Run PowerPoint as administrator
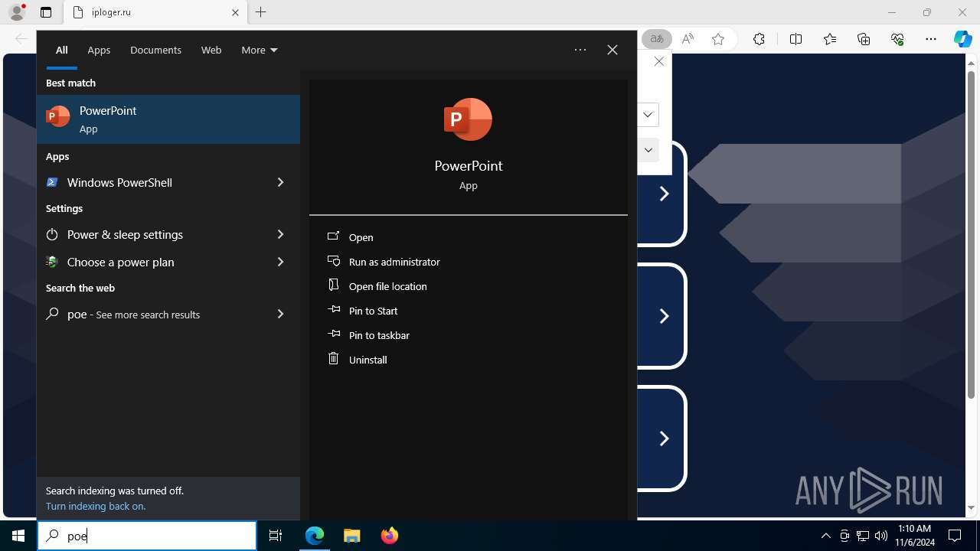Screen dimensions: 980x551 (394, 262)
